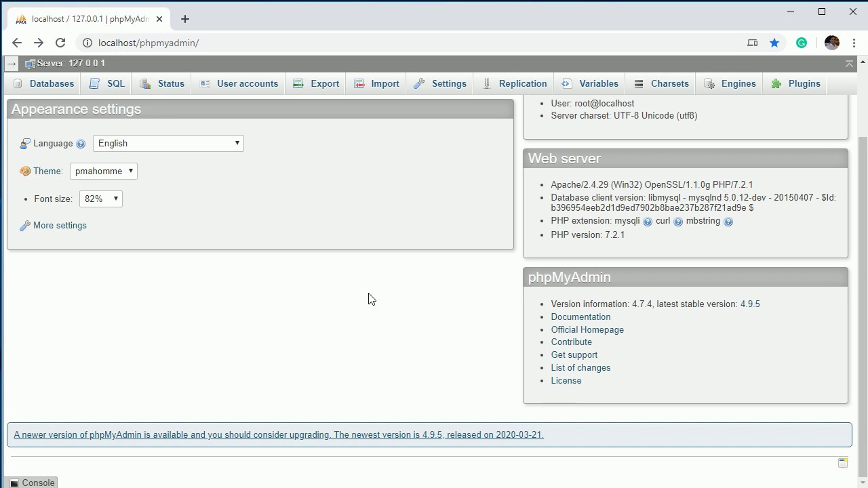The width and height of the screenshot is (868, 488).
Task: Click the Databases tab icon
Action: (x=18, y=84)
